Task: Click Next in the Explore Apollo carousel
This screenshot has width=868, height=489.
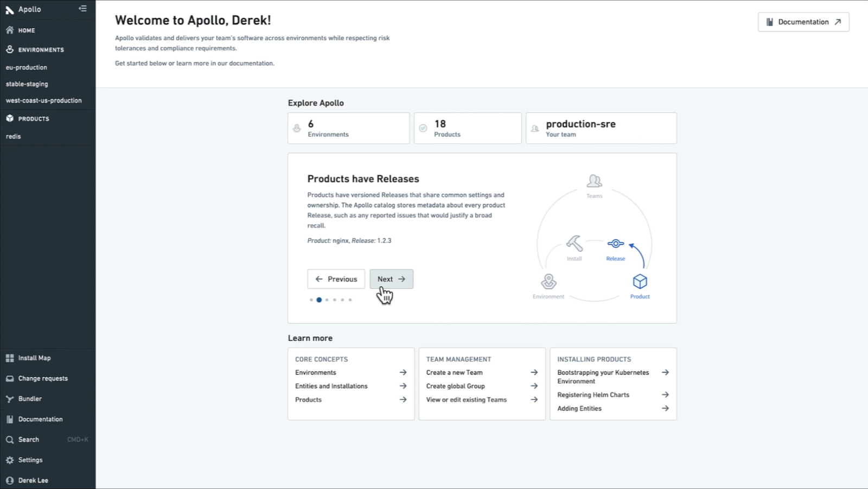Action: 391,278
